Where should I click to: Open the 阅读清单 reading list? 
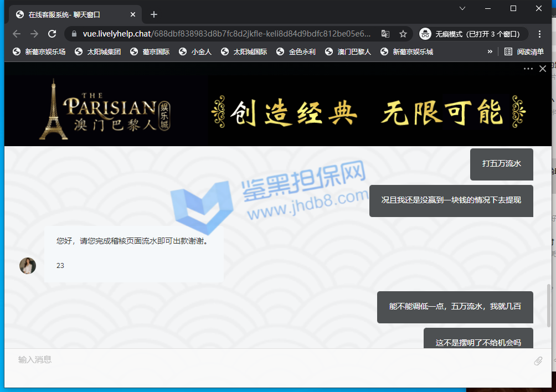(x=524, y=51)
